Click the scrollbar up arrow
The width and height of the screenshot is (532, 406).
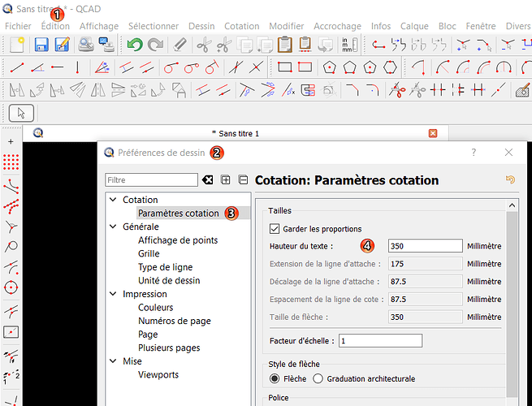[512, 205]
